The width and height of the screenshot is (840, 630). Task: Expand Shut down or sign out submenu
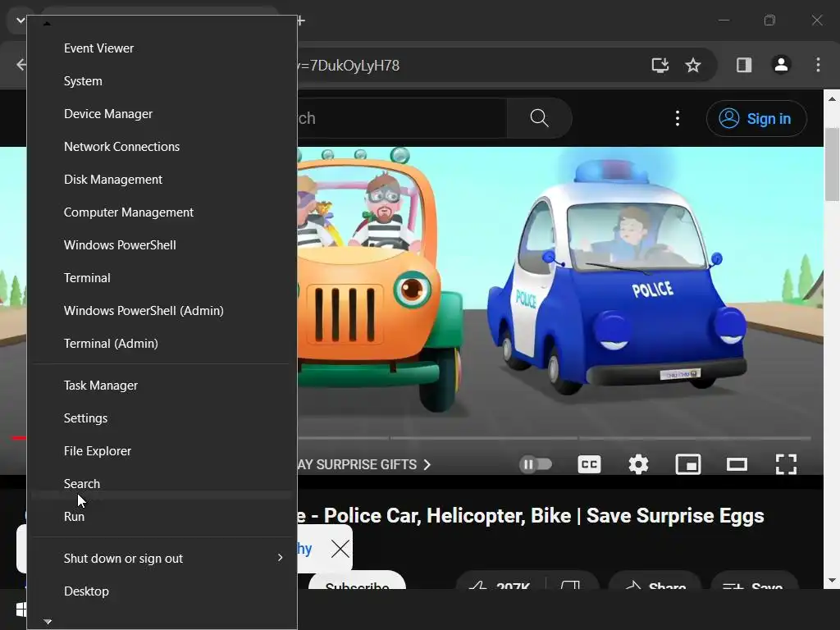coord(162,558)
